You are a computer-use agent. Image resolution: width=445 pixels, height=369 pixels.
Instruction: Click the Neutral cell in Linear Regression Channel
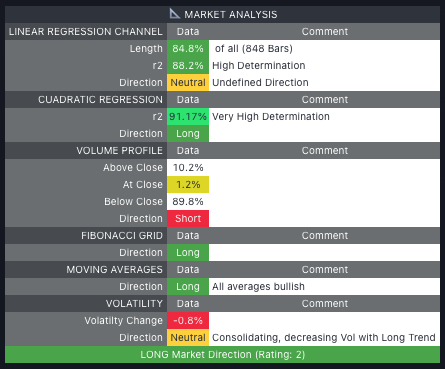tap(188, 83)
